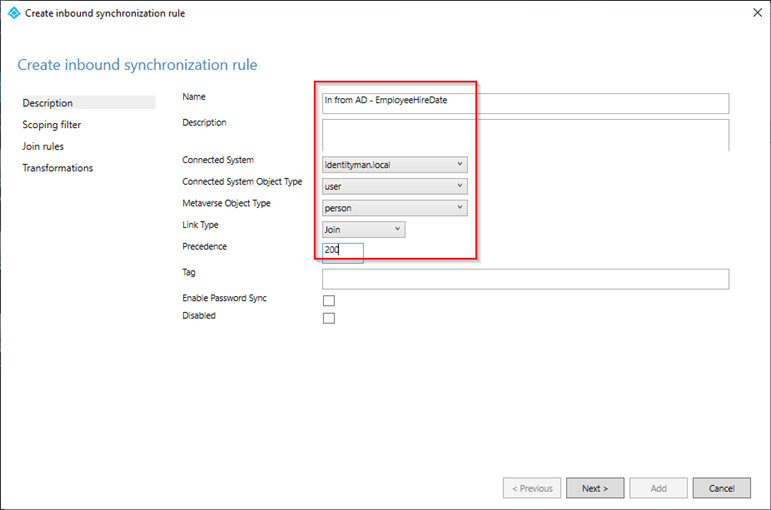Go to the Scoping filter page
Screen dimensions: 771x510
52,125
